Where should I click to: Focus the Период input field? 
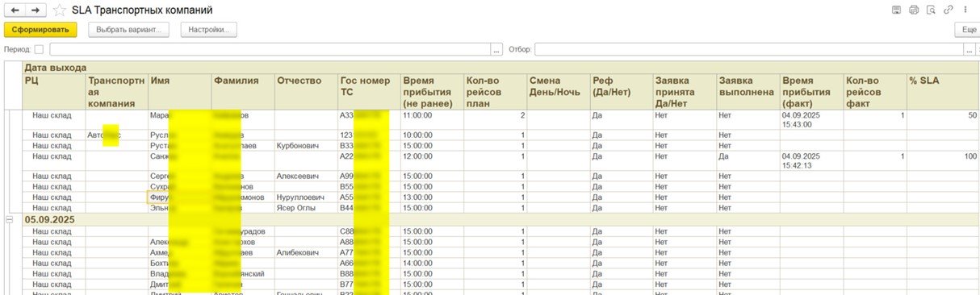coord(270,49)
